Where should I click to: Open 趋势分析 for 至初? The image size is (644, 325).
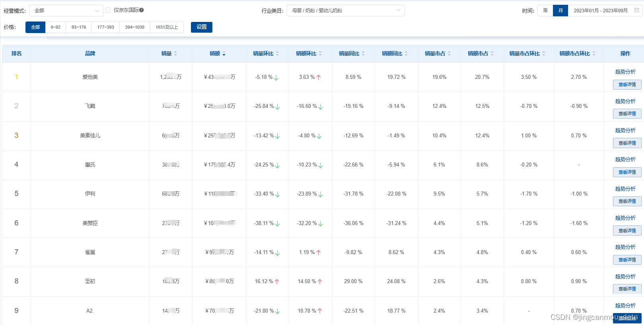coord(625,276)
